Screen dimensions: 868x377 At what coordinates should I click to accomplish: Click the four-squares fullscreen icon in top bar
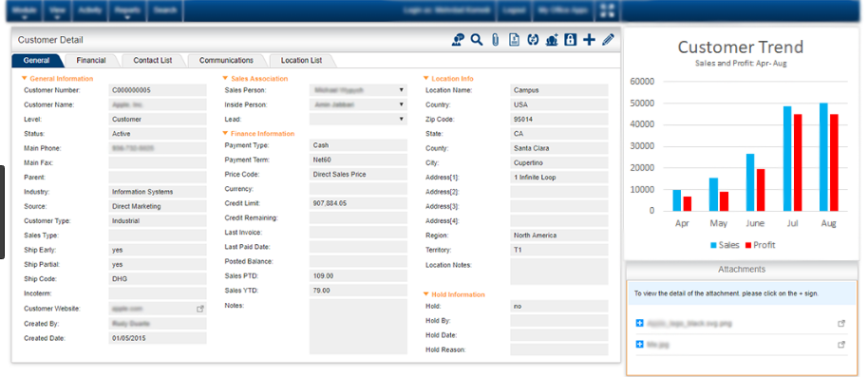[x=607, y=10]
